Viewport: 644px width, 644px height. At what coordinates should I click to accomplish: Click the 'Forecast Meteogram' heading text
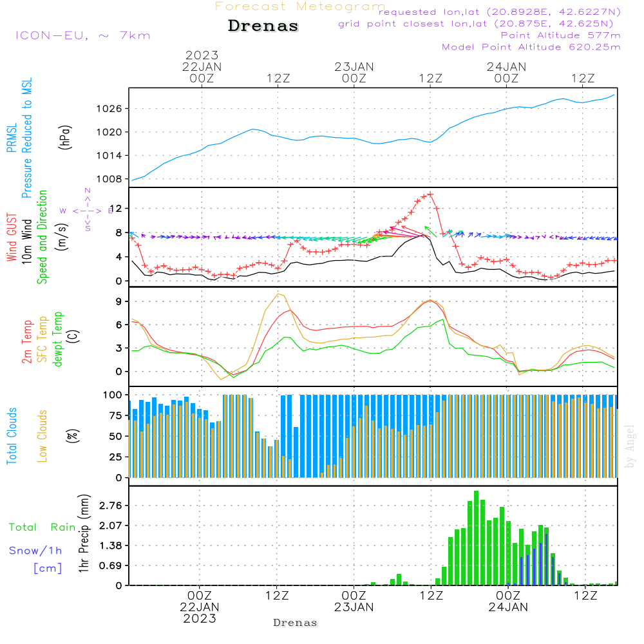(300, 6)
